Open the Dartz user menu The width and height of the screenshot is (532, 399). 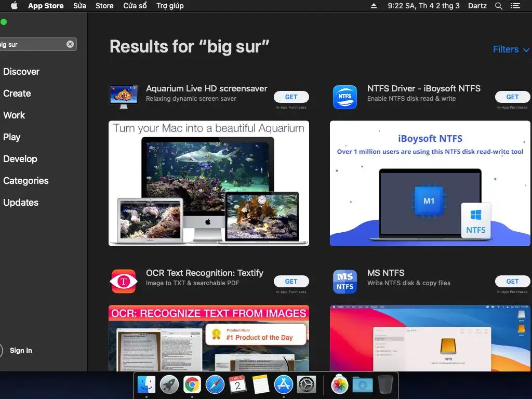pos(477,6)
